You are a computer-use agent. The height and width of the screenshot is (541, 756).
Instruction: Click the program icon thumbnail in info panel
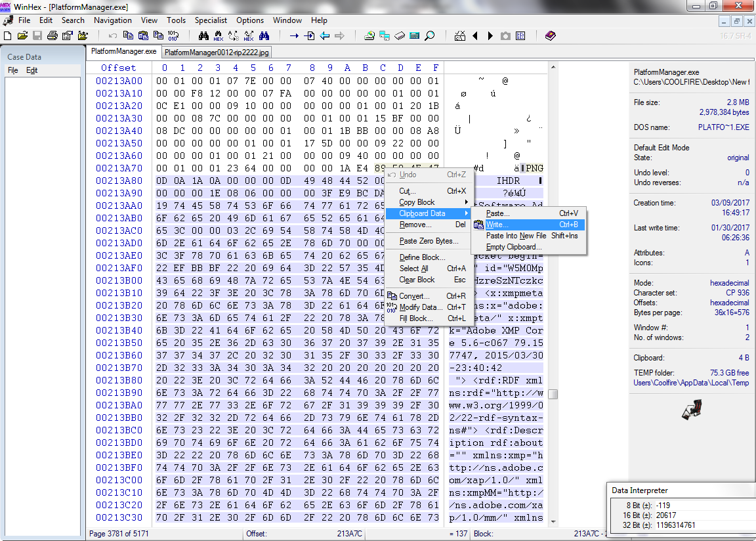(x=692, y=410)
